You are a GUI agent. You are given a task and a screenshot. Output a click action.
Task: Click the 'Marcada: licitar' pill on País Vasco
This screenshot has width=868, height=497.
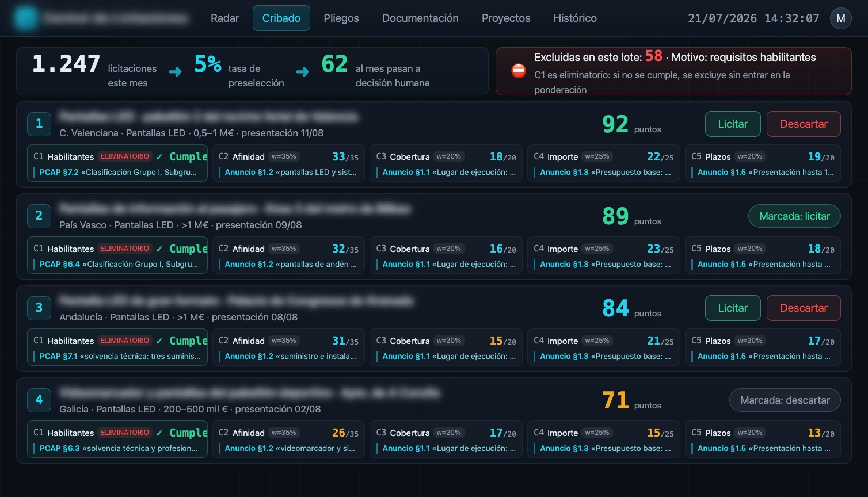tap(794, 216)
